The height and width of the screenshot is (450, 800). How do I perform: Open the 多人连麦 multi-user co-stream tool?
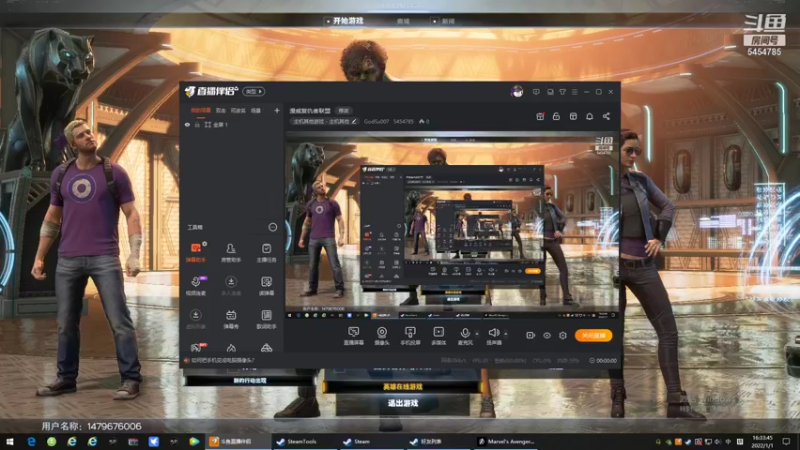[x=231, y=286]
